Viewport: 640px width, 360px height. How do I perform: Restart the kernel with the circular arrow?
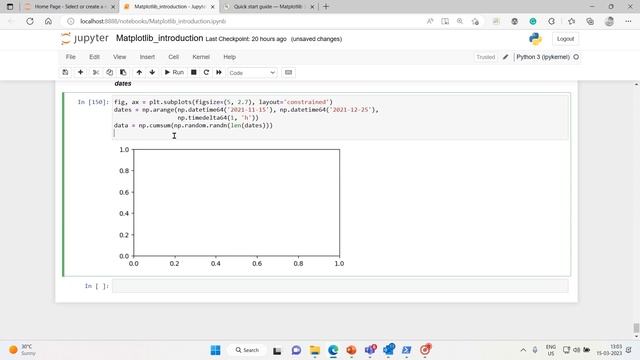206,72
